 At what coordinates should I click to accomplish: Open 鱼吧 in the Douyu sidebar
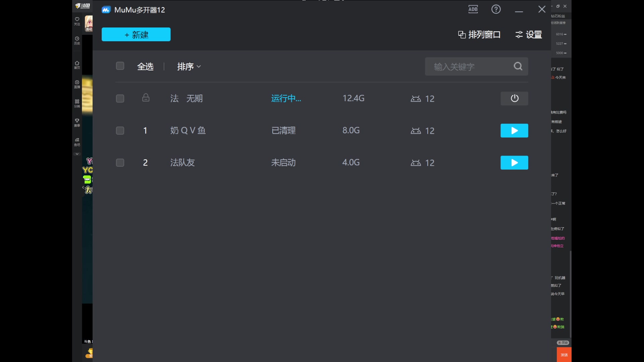click(77, 142)
